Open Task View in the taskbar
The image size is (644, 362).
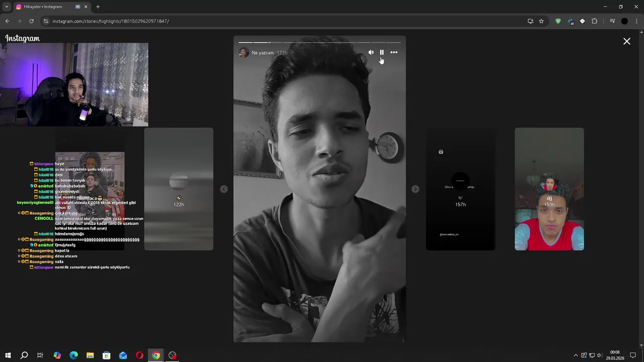coord(40,355)
